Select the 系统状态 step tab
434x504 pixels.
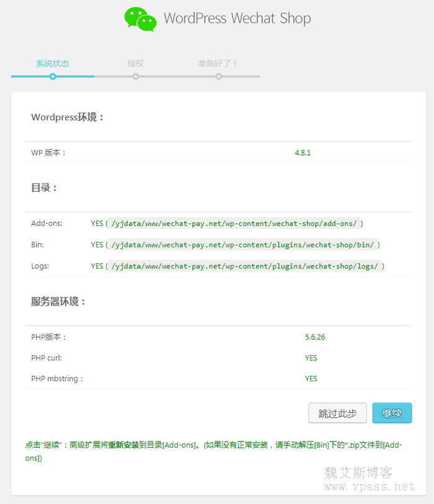click(x=53, y=63)
